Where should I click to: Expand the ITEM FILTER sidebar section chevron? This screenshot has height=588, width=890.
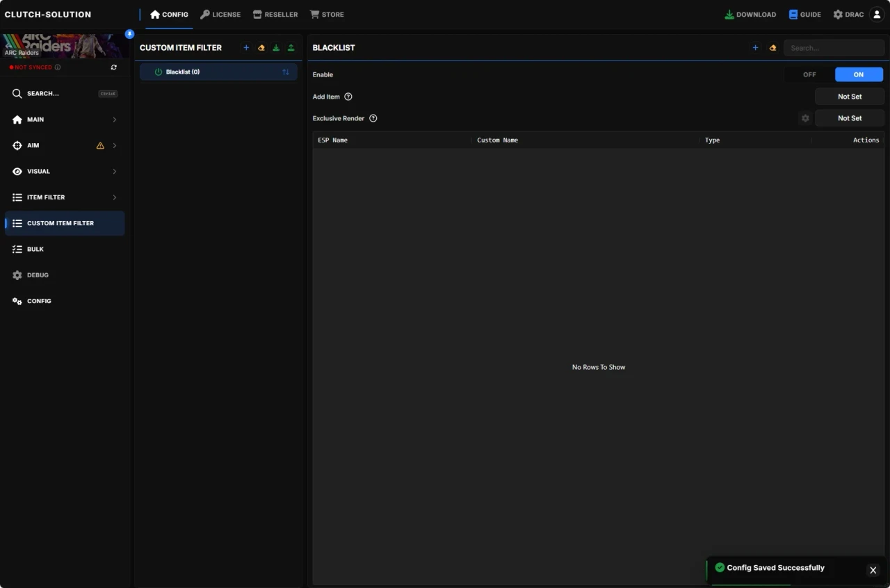(x=115, y=197)
